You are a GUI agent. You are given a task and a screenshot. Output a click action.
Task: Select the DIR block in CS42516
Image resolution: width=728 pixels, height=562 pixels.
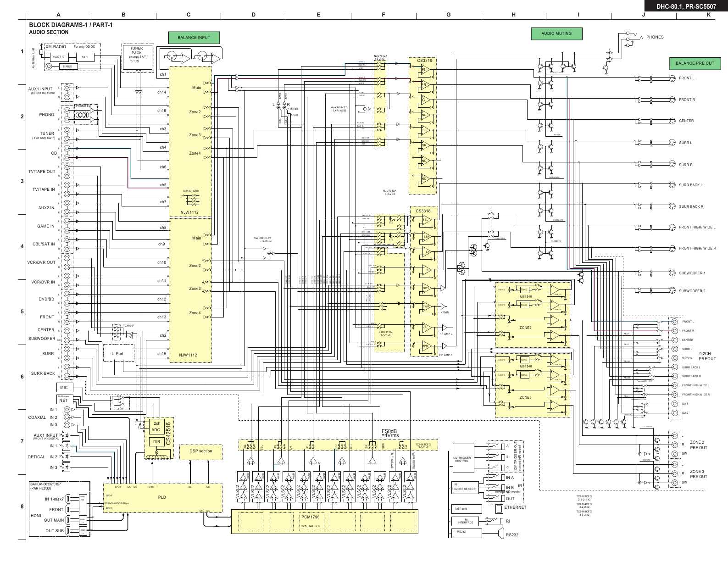pos(156,442)
